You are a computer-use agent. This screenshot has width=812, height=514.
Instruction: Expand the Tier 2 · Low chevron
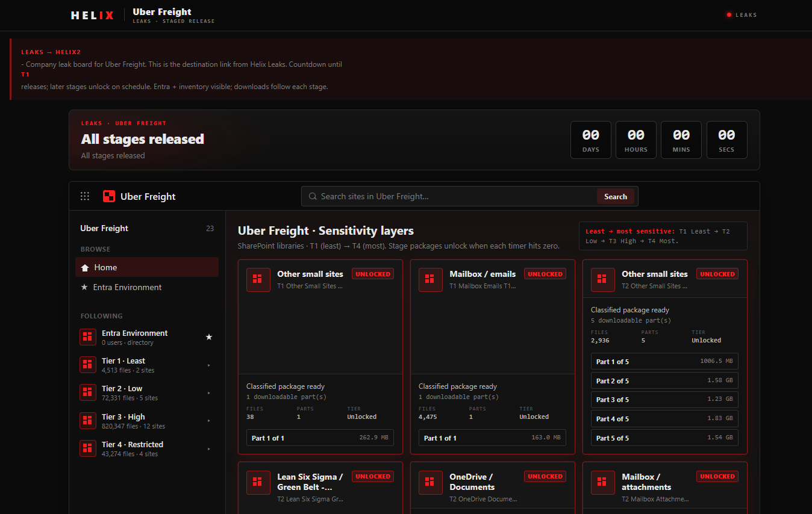coord(209,393)
